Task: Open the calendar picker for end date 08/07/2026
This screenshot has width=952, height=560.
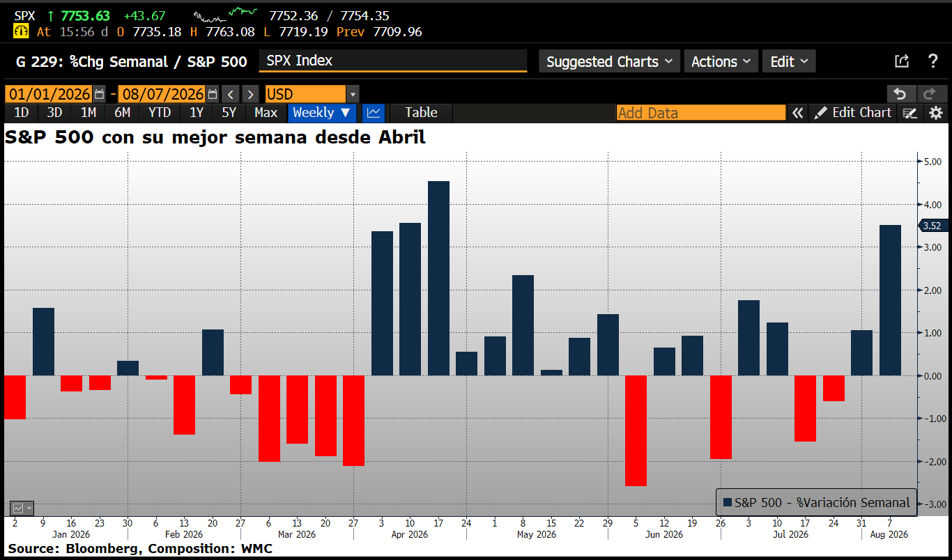Action: [213, 94]
